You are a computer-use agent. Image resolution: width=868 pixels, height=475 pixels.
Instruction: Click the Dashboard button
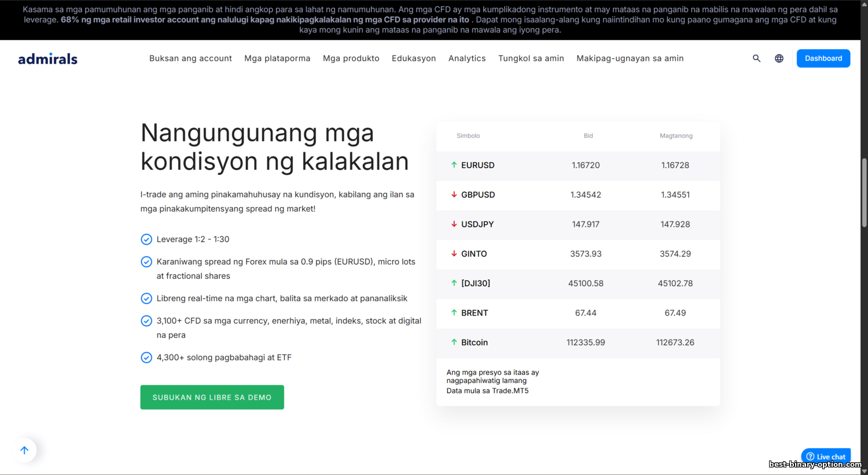(823, 59)
